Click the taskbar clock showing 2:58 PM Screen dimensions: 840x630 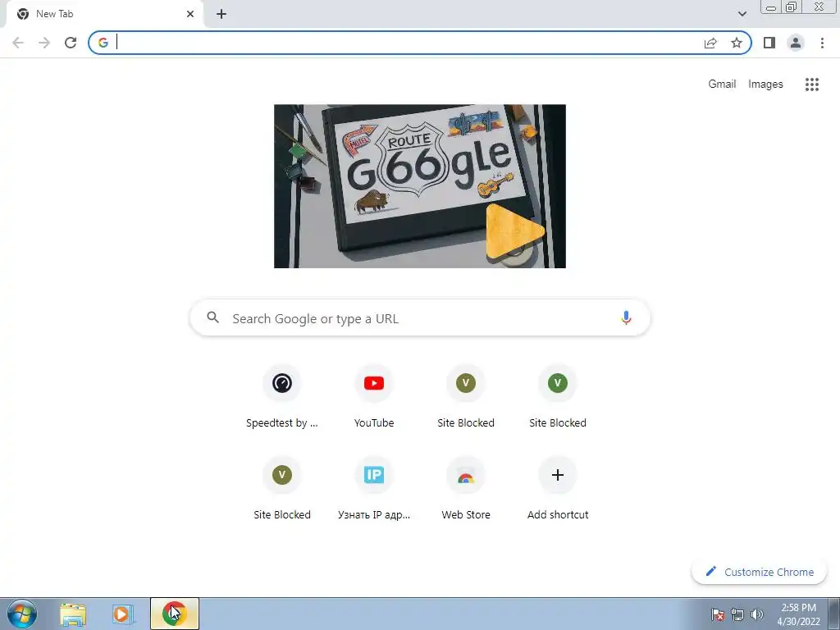[x=798, y=614]
